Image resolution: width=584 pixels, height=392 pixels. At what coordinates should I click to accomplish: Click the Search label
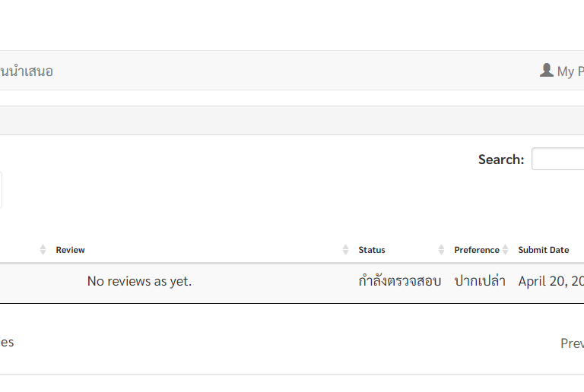click(x=501, y=160)
